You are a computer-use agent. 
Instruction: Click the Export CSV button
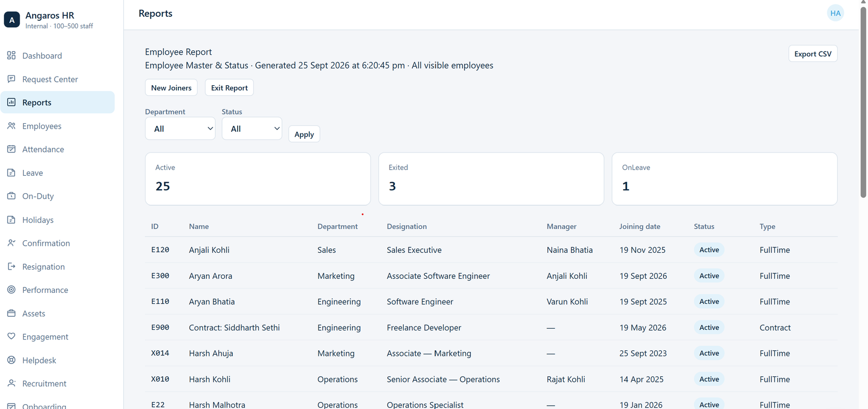pos(813,54)
